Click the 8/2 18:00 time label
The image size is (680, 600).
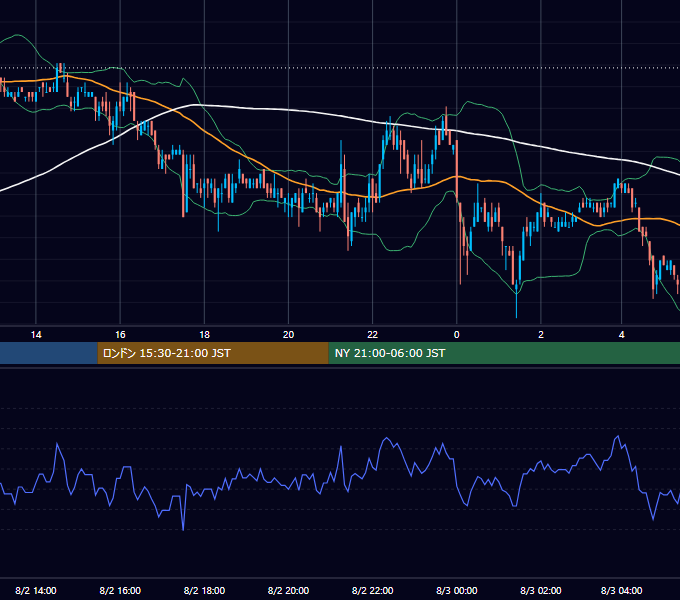click(x=204, y=590)
